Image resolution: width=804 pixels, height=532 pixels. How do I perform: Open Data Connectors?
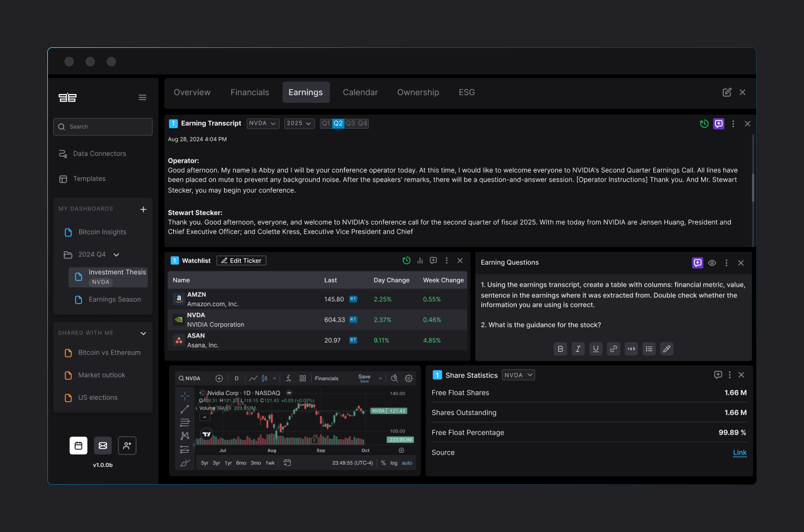[x=92, y=154]
